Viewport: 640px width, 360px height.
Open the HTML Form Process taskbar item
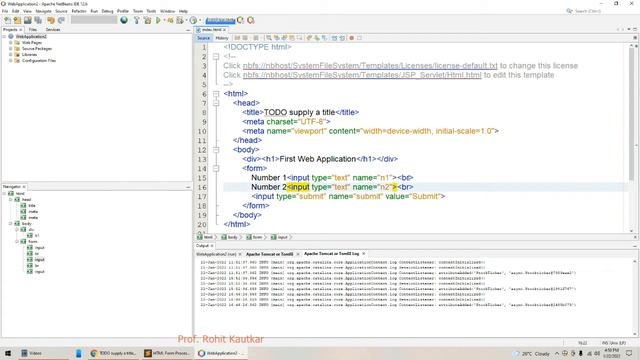[167, 353]
